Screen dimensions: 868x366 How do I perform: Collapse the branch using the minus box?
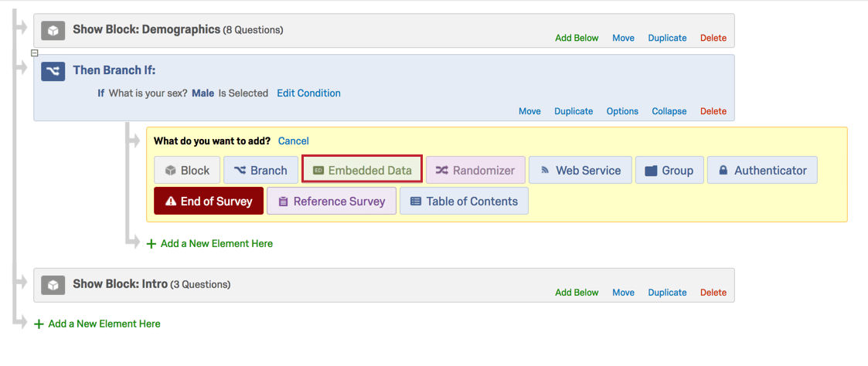(34, 53)
